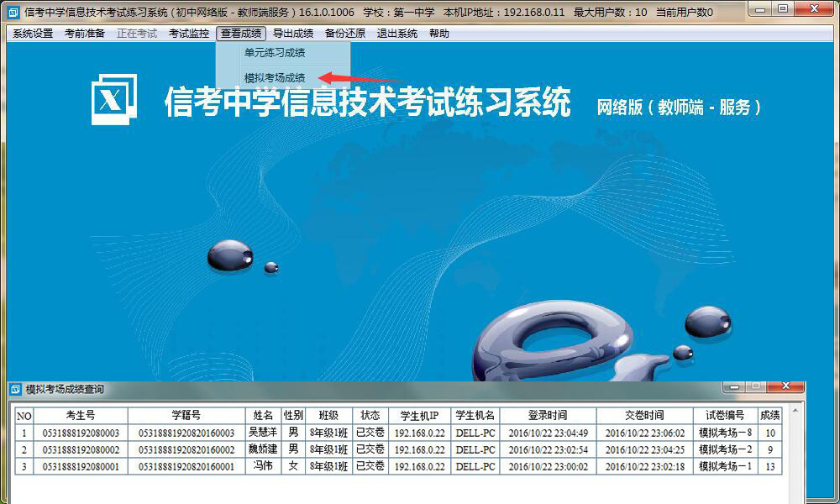The image size is (840, 504).
Task: Select 单元练习成绩 from the dropdown
Action: [x=275, y=53]
